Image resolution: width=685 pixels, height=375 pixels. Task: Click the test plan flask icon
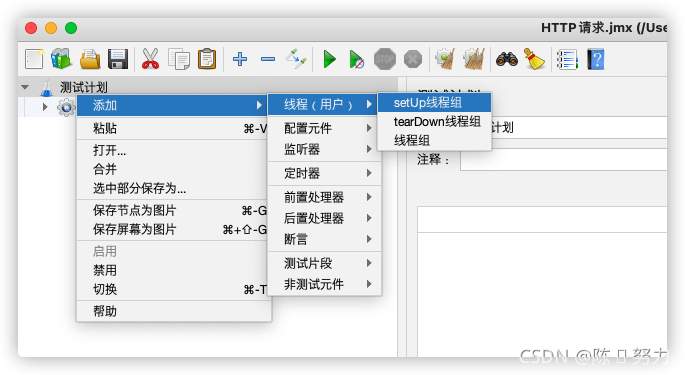pos(46,88)
